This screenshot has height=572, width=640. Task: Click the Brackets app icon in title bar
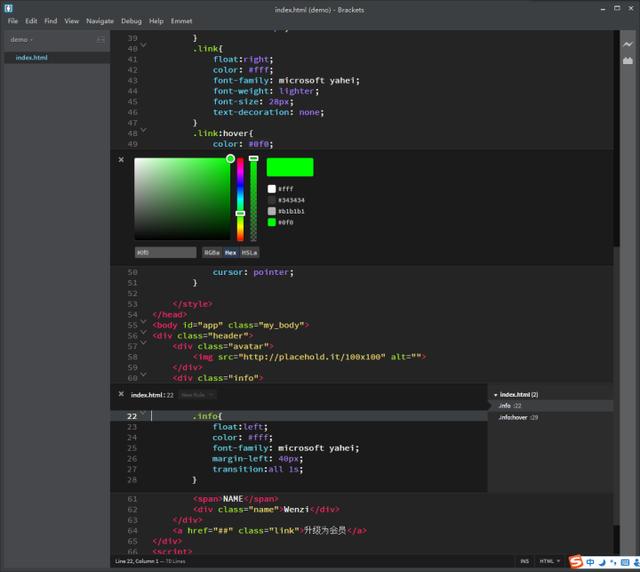tap(8, 8)
